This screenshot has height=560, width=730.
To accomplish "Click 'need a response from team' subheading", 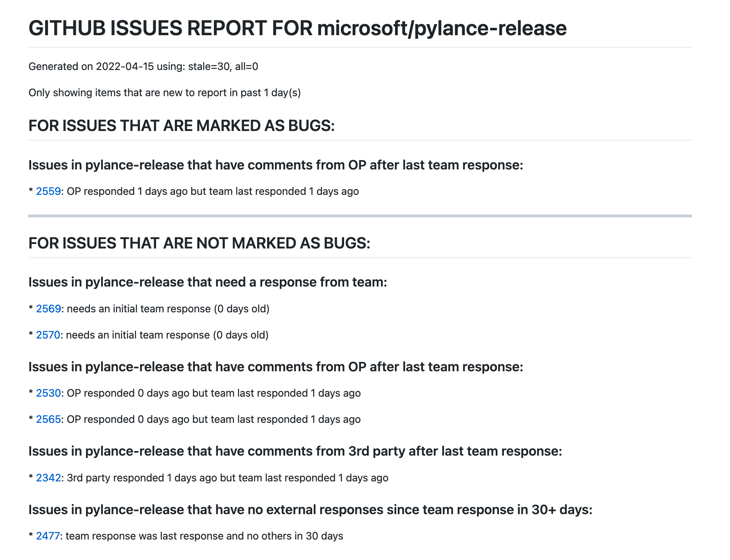I will click(208, 282).
